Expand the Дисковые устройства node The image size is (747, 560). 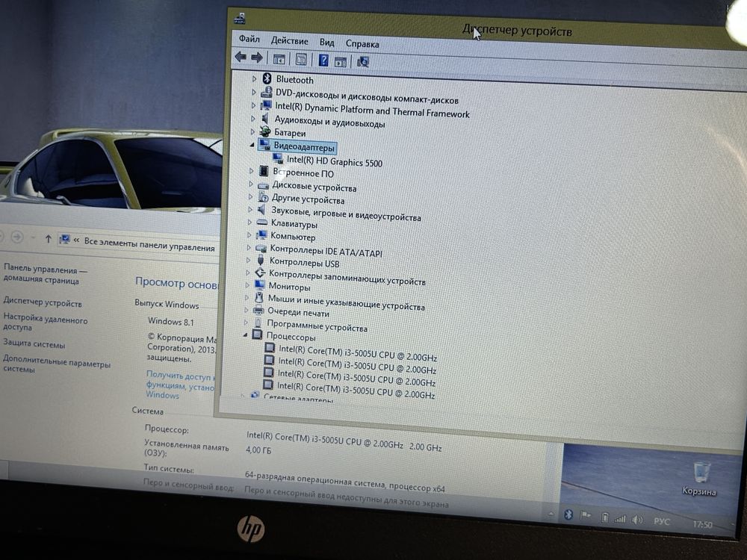[x=250, y=184]
